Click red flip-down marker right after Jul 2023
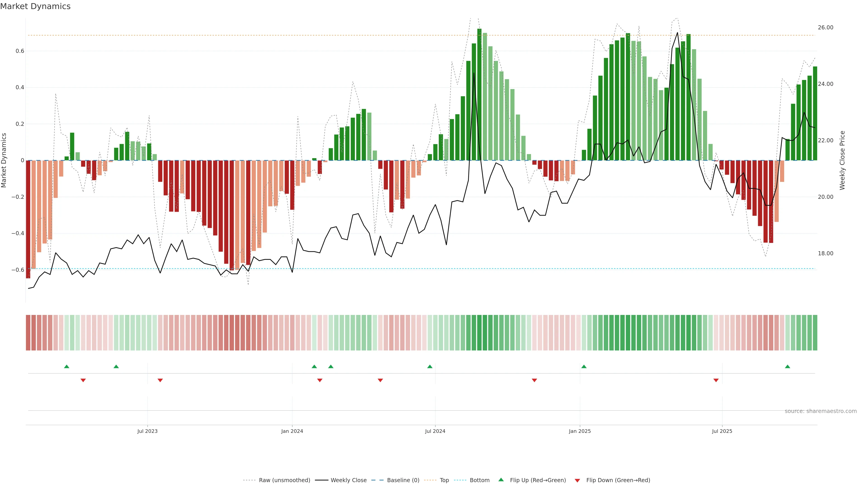Screen dimensions: 868x488 coord(160,380)
